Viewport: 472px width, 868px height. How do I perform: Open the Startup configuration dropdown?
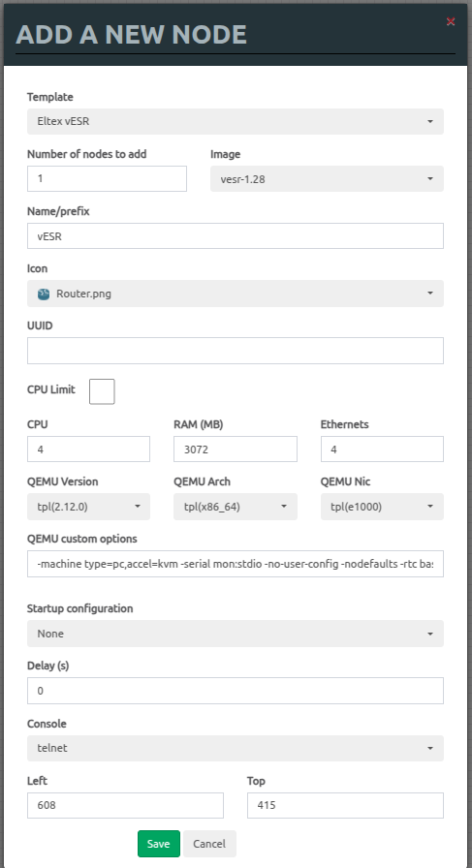[x=236, y=634]
